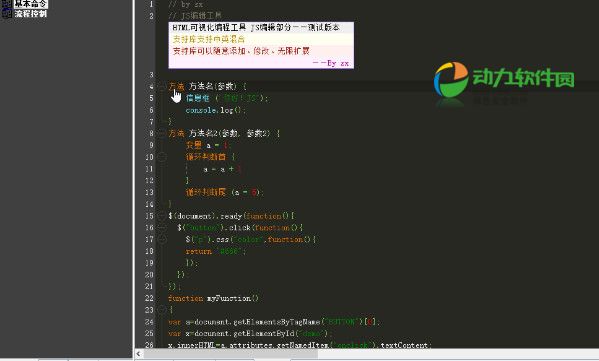
Task: Collapse the fold marker on line 17
Action: [x=162, y=239]
